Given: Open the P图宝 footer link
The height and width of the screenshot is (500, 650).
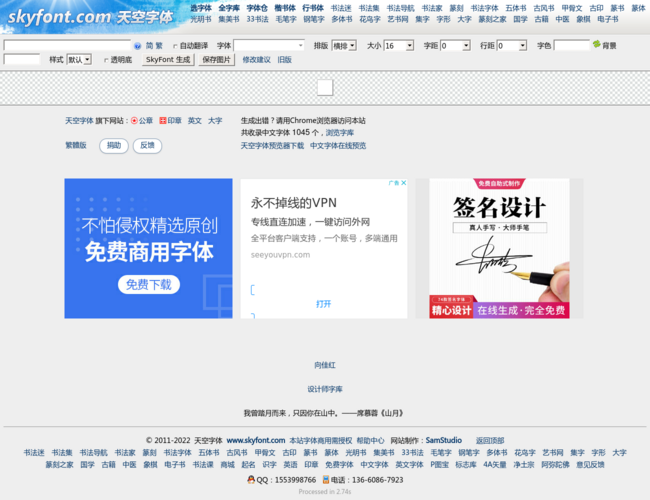Looking at the screenshot, I should click(439, 465).
